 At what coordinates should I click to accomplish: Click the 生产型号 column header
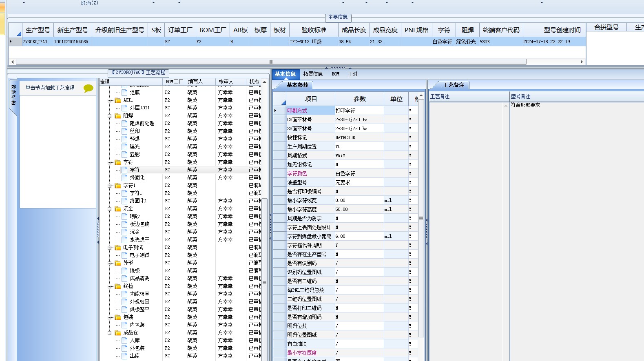pyautogui.click(x=38, y=30)
